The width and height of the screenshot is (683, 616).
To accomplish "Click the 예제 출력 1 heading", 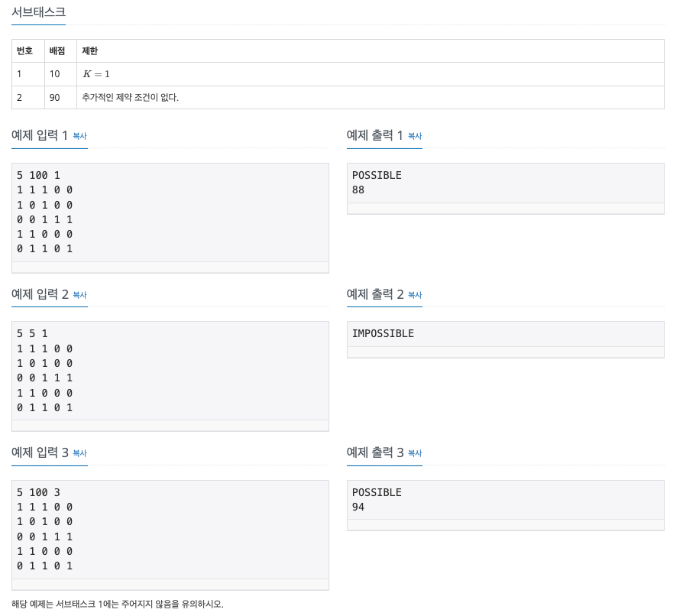I will [374, 135].
